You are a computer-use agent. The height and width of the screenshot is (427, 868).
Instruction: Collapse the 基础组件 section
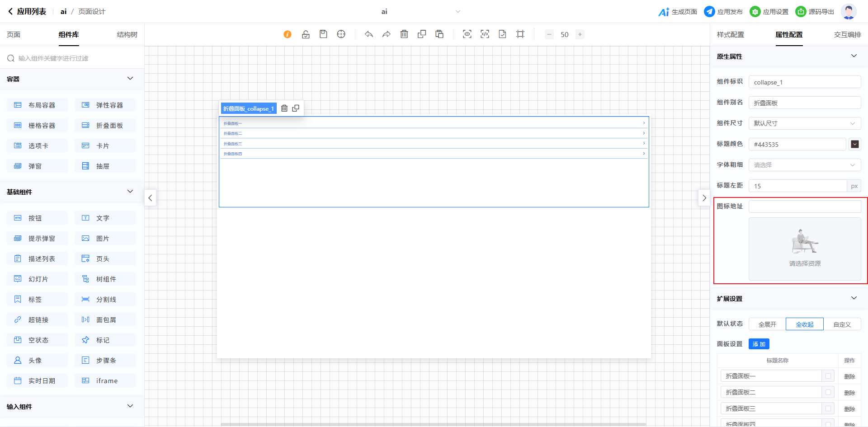[130, 192]
